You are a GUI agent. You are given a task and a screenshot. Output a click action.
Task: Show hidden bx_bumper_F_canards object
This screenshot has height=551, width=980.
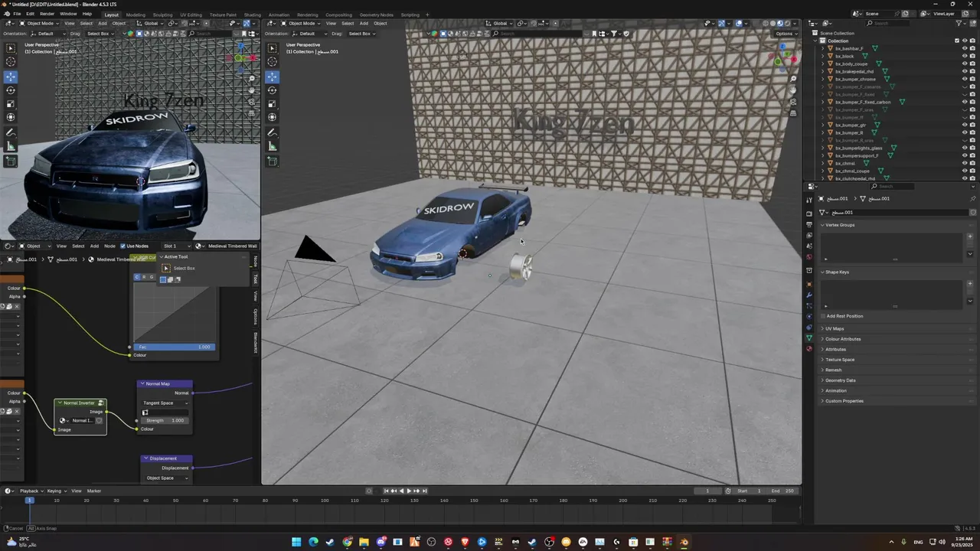(965, 86)
